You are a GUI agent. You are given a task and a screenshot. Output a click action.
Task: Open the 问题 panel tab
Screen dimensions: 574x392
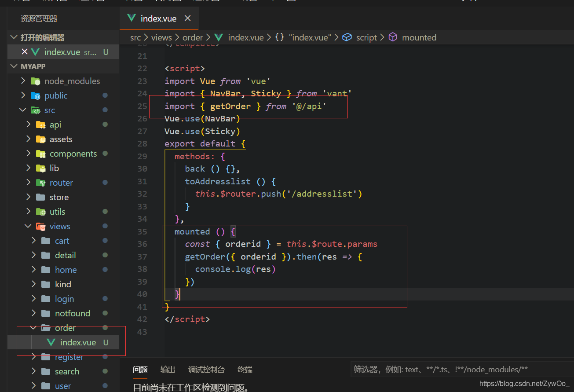[x=140, y=370]
